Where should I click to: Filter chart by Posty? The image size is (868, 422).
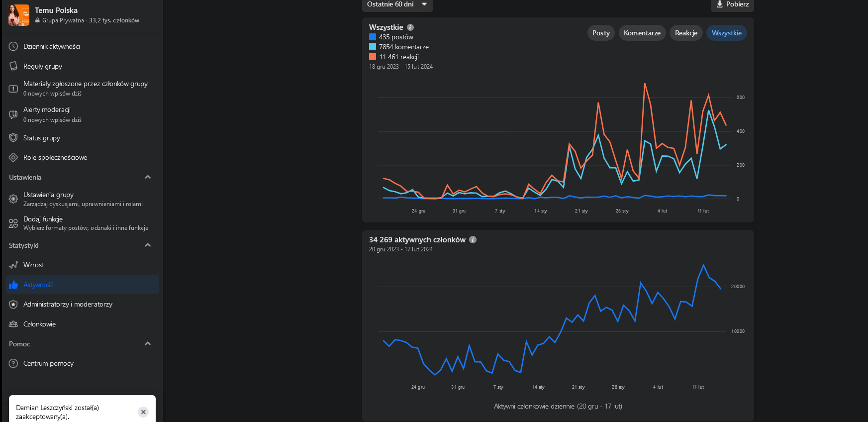(601, 33)
